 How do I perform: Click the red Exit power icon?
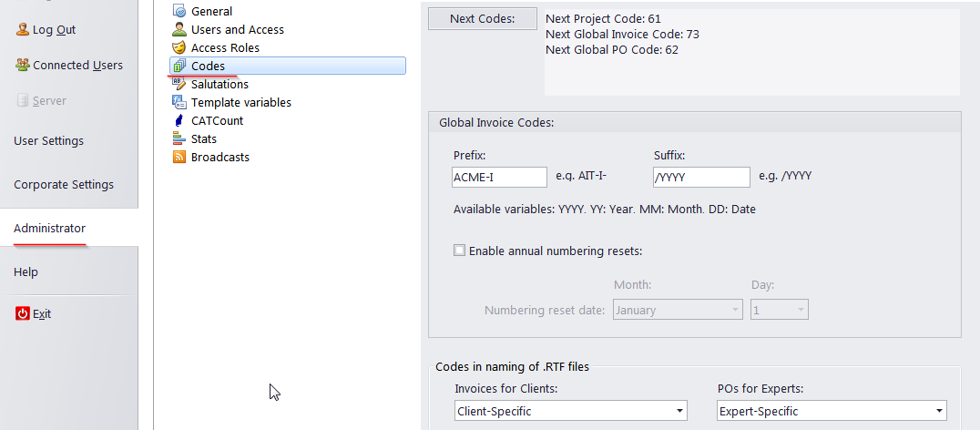point(23,313)
